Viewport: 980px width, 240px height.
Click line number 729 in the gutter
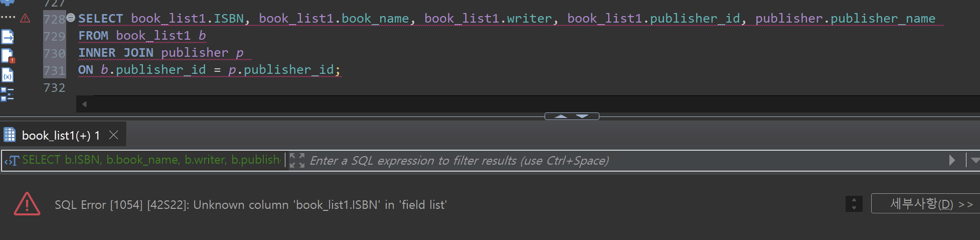[x=54, y=37]
